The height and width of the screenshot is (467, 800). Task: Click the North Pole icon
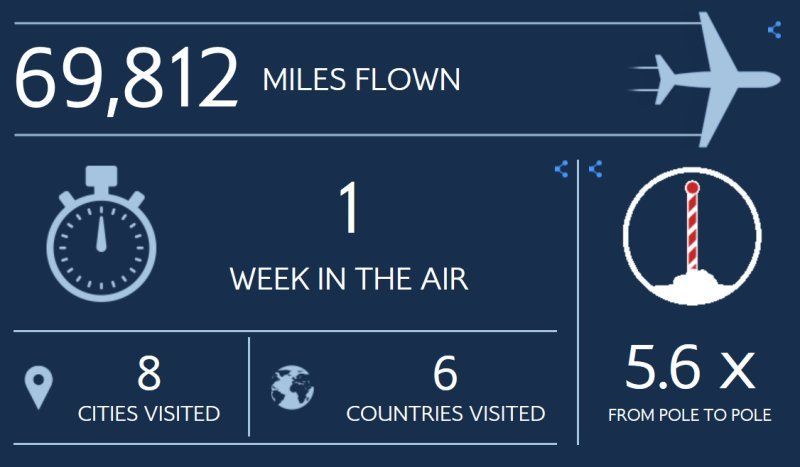(692, 236)
